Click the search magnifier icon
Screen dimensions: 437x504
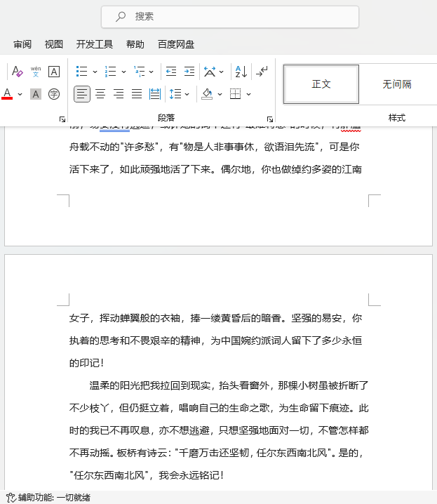[x=121, y=16]
